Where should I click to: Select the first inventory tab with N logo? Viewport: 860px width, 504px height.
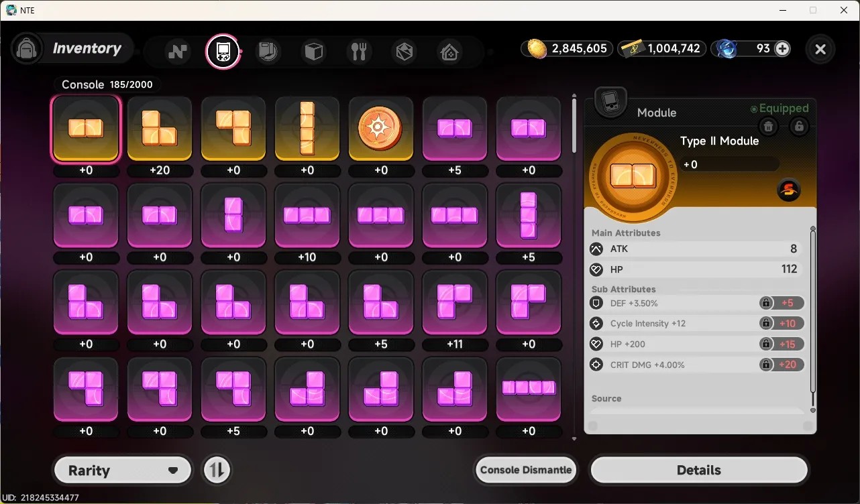(x=178, y=52)
